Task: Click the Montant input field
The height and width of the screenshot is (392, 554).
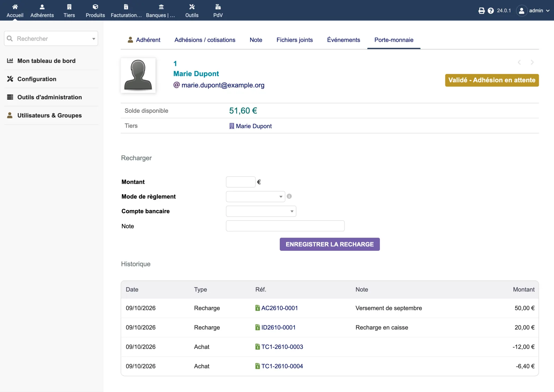Action: point(241,182)
